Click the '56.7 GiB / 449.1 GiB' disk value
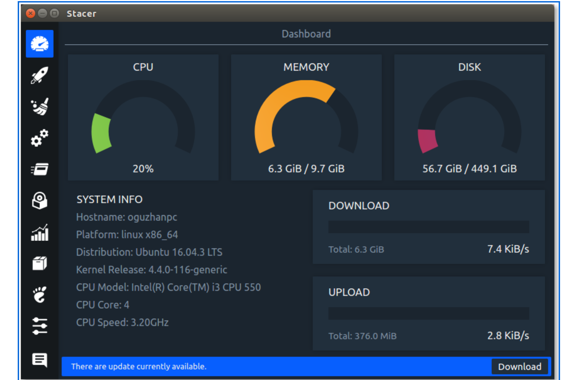 tap(470, 169)
